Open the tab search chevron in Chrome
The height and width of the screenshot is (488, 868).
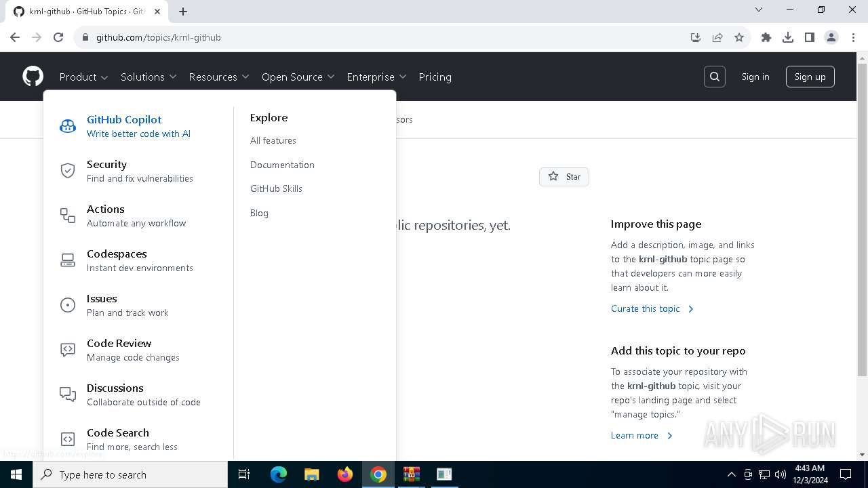(759, 9)
